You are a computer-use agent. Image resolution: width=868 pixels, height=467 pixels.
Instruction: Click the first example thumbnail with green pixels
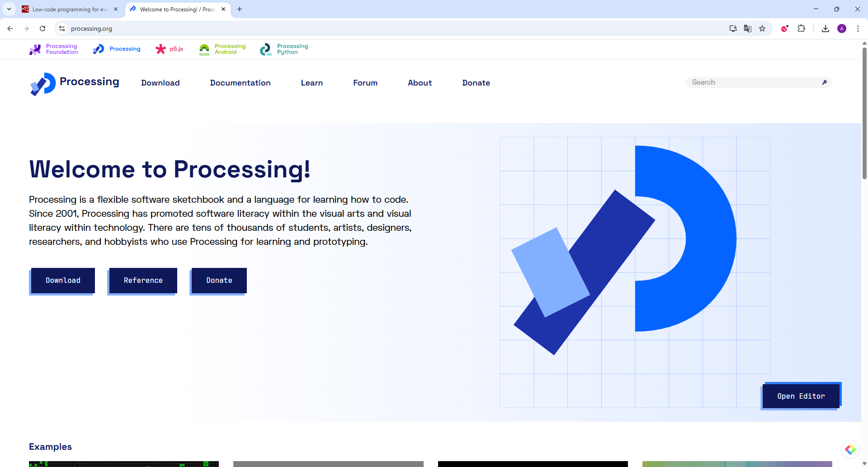124,464
